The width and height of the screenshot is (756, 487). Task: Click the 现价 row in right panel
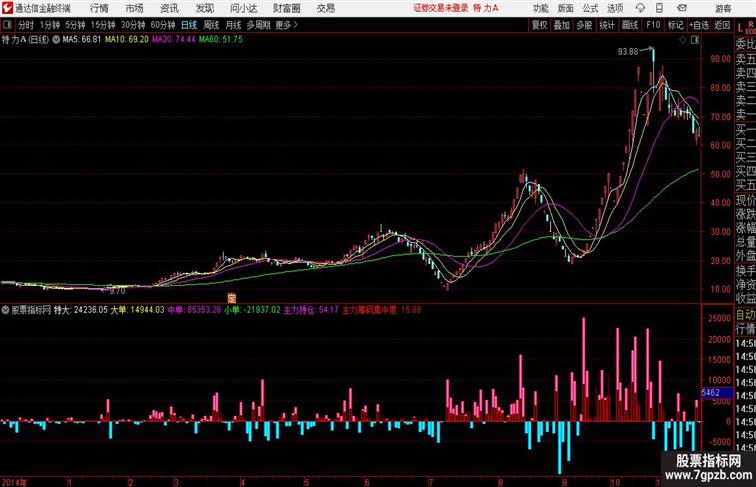tap(745, 200)
